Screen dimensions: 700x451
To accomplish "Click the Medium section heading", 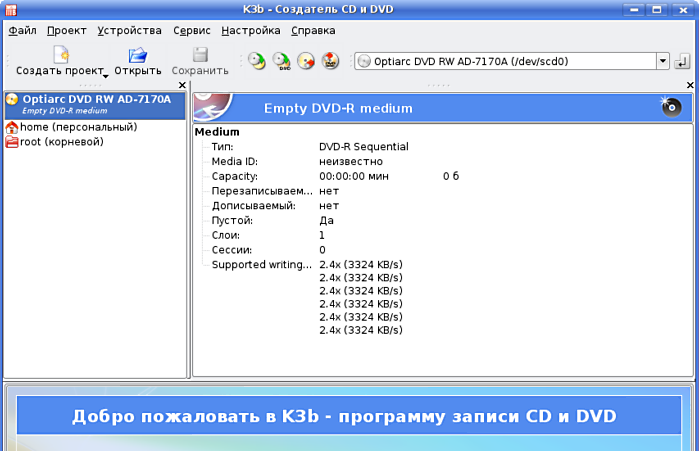I will click(217, 132).
